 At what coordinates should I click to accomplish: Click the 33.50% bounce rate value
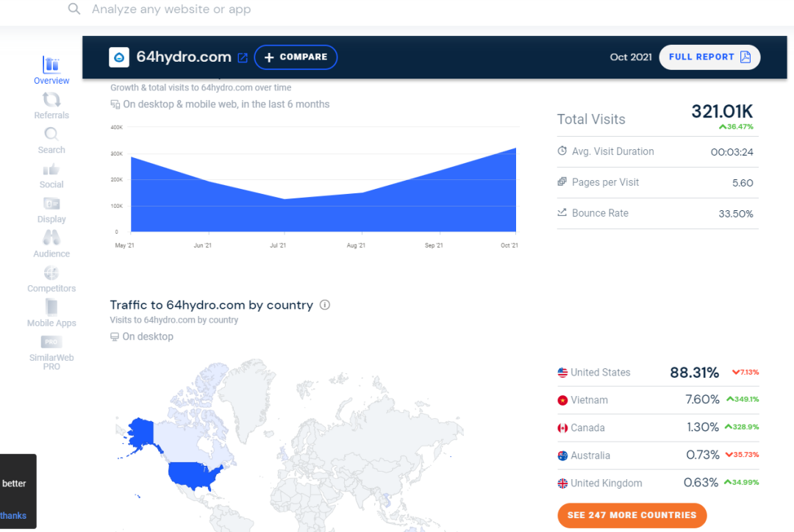point(736,214)
